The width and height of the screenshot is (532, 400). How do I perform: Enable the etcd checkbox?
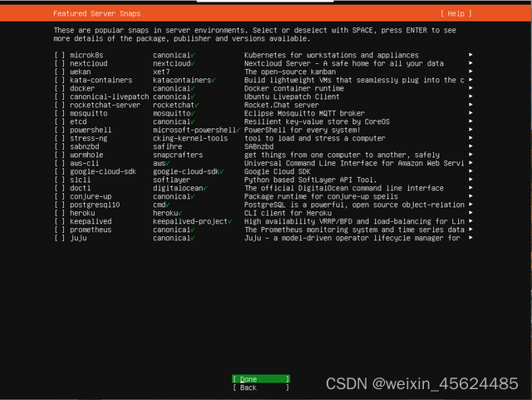[x=59, y=121]
